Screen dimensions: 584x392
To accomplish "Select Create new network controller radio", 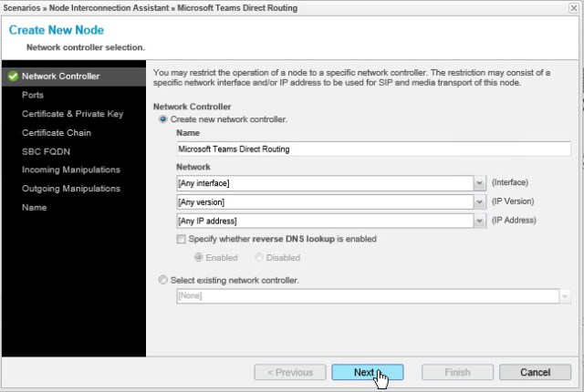I will tap(163, 119).
